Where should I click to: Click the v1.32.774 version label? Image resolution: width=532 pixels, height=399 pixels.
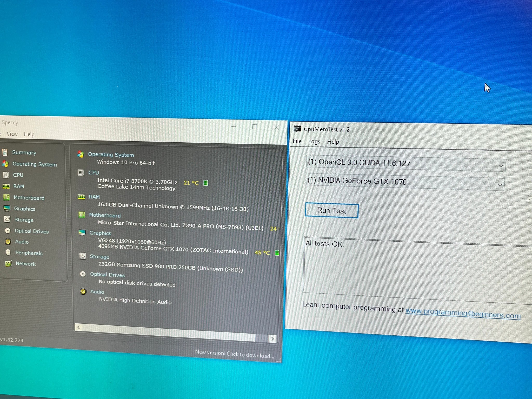[12, 340]
